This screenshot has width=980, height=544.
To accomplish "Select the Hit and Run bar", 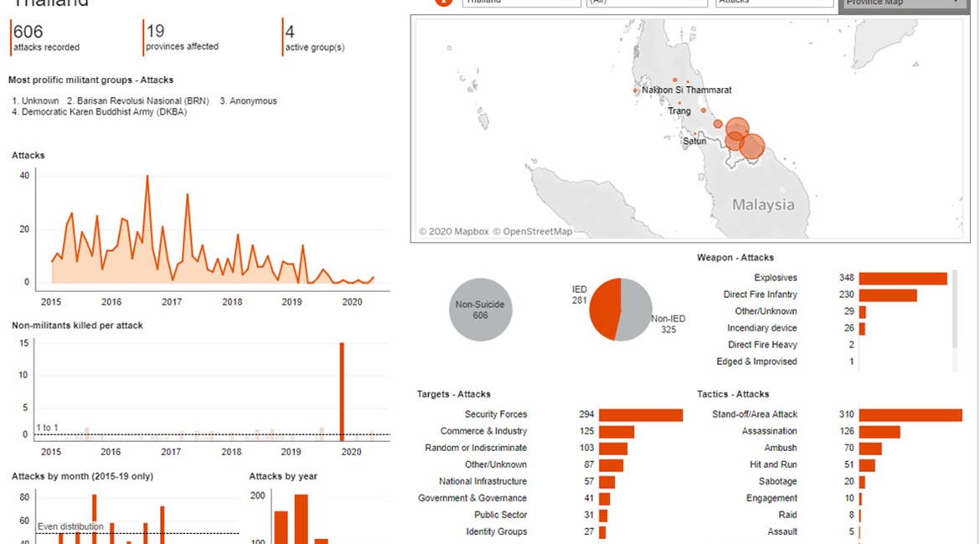I will tap(868, 465).
